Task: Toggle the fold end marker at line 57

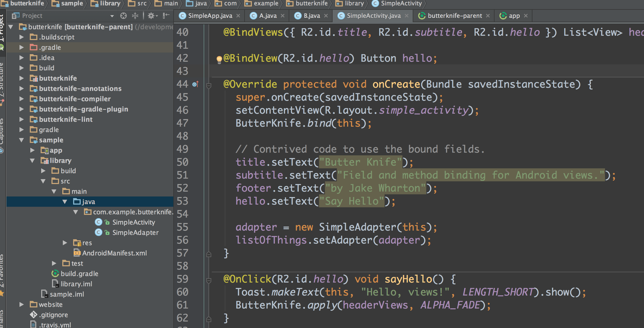Action: pos(209,254)
